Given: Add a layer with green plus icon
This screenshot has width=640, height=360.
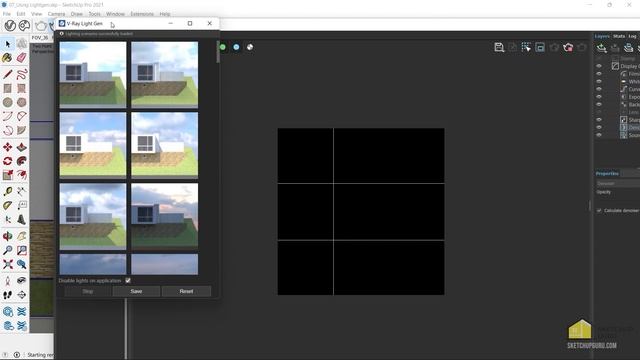Looking at the screenshot, I should 601,48.
